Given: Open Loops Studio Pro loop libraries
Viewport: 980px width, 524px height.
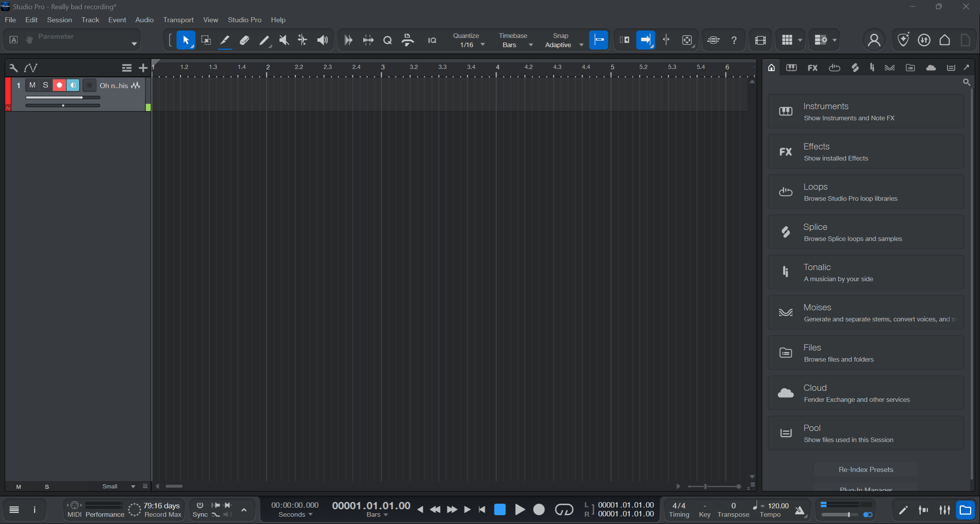Looking at the screenshot, I should point(866,192).
